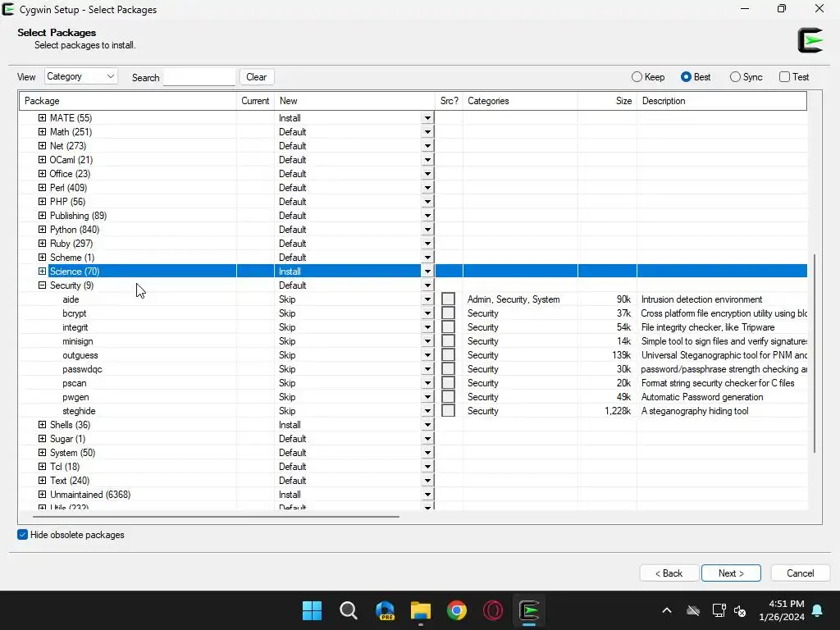Check source box for steghide package

tap(449, 410)
